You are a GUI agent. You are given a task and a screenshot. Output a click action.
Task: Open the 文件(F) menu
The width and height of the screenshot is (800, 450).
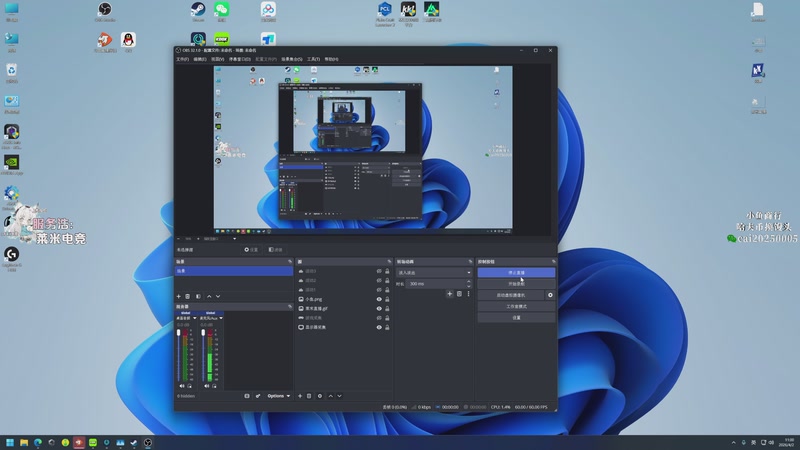(x=183, y=59)
